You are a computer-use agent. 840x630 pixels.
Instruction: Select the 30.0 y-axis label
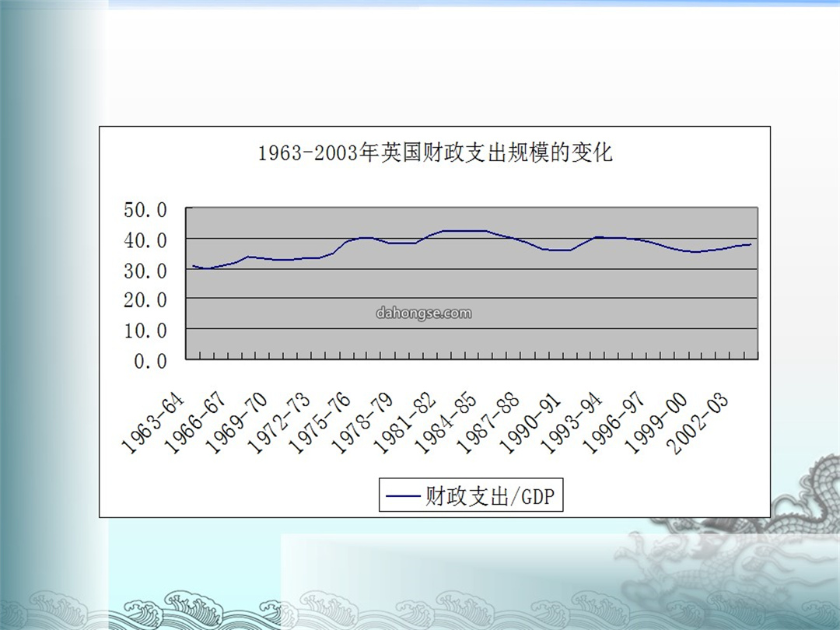tap(145, 271)
